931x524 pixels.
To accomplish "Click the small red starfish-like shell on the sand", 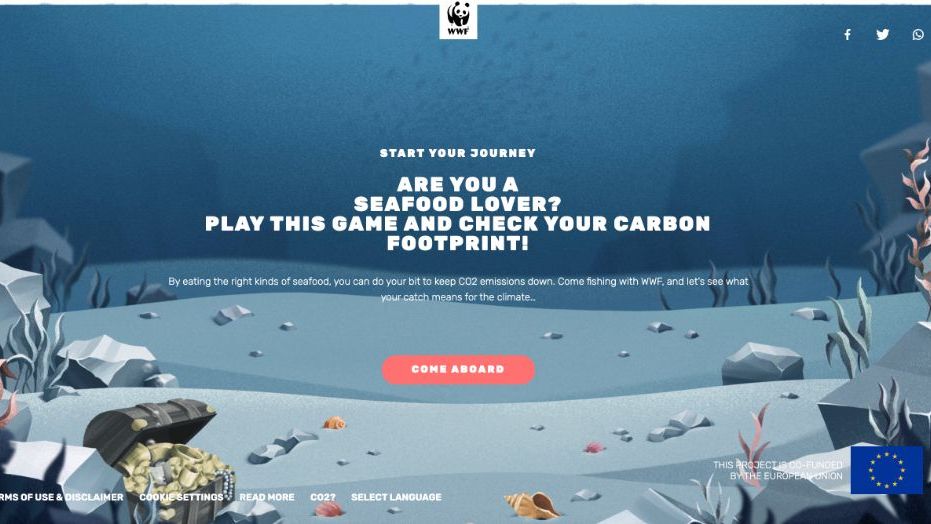I will point(594,447).
